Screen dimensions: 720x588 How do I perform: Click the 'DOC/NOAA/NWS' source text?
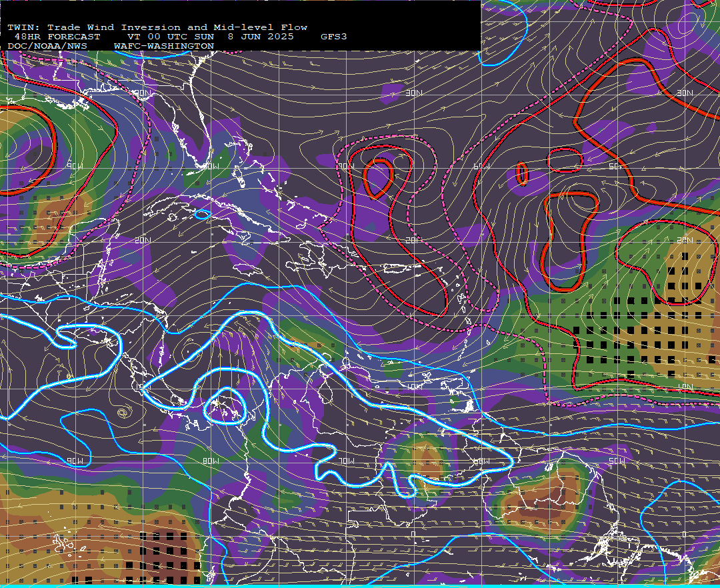click(47, 47)
